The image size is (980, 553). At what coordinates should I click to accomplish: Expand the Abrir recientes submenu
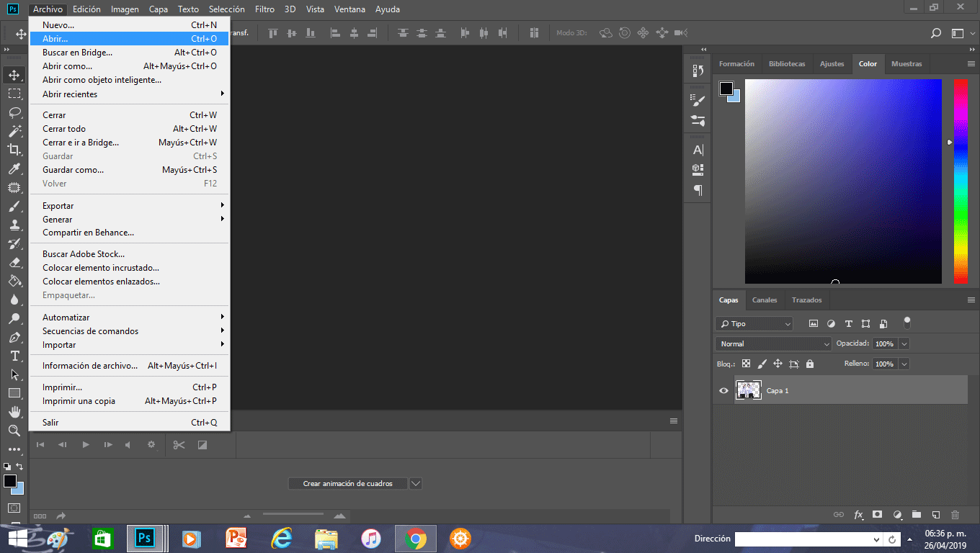click(130, 94)
